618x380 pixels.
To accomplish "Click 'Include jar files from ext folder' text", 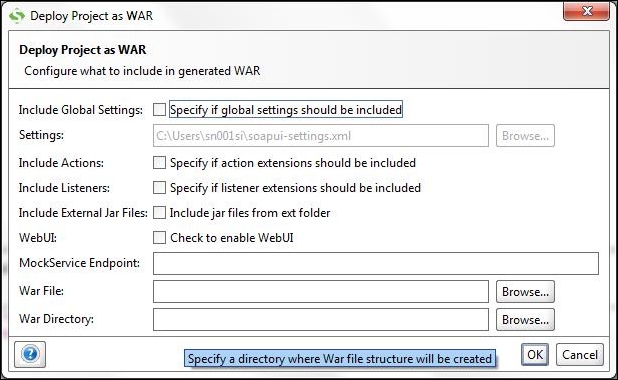I will tap(250, 213).
